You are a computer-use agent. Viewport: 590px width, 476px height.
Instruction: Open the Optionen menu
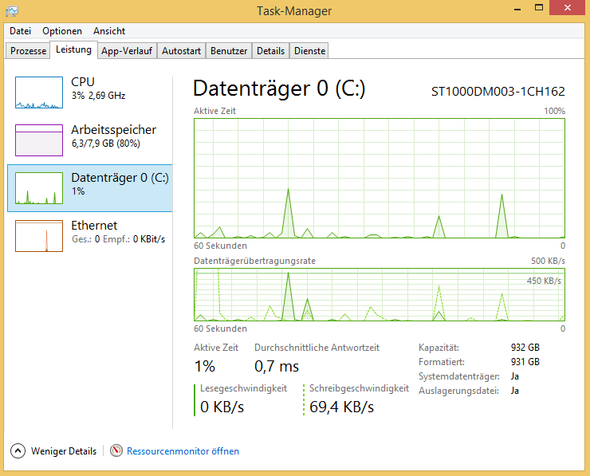point(62,31)
